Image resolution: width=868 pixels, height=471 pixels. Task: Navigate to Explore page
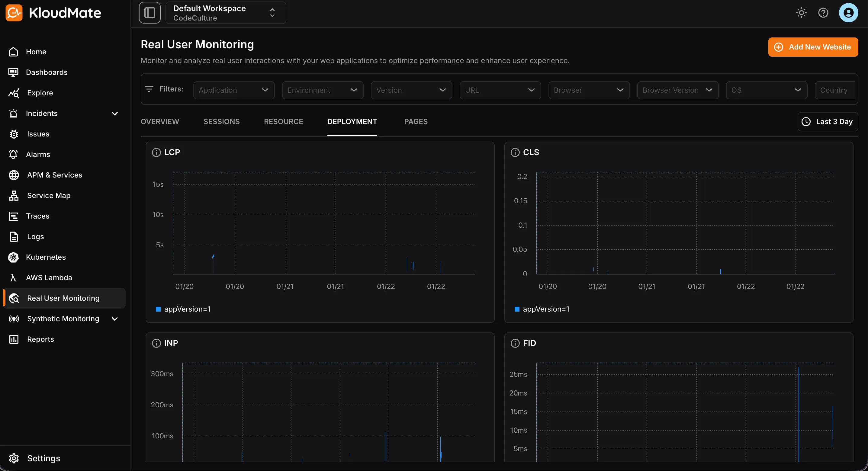[x=40, y=93]
